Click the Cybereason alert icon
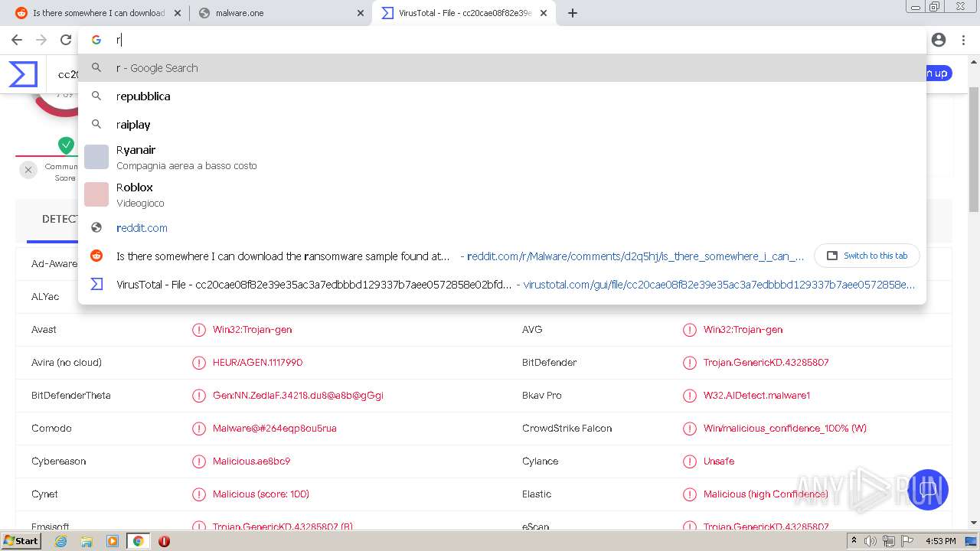980x551 pixels. point(198,461)
